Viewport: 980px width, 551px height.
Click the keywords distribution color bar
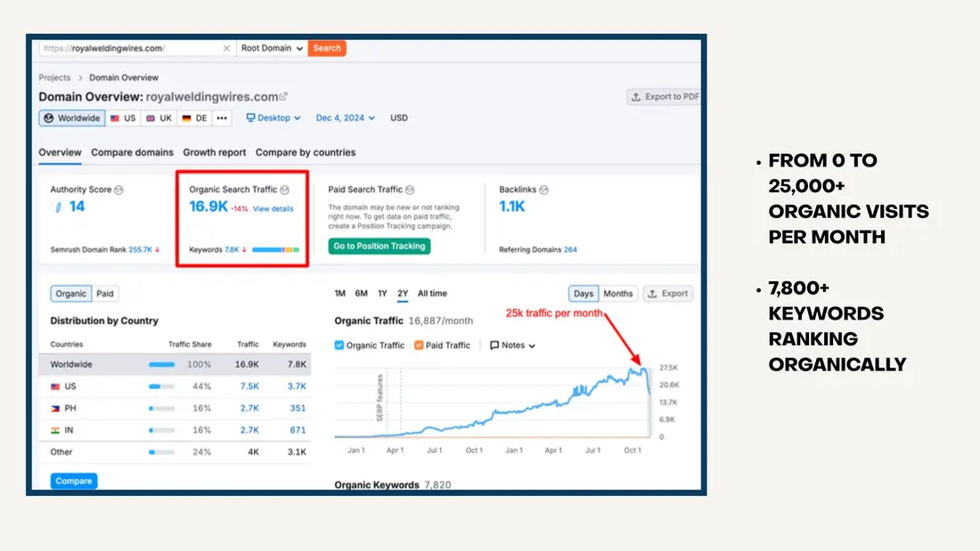click(x=275, y=250)
